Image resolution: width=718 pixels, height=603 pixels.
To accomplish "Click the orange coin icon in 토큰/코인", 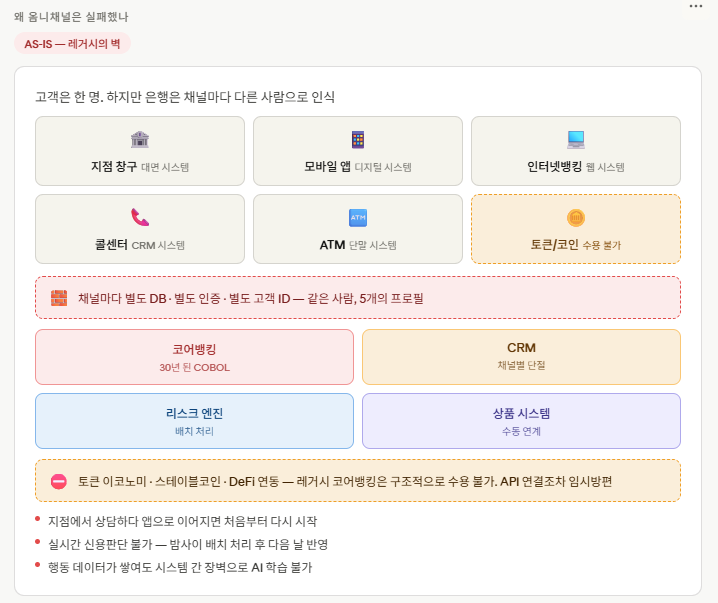I will pyautogui.click(x=576, y=217).
